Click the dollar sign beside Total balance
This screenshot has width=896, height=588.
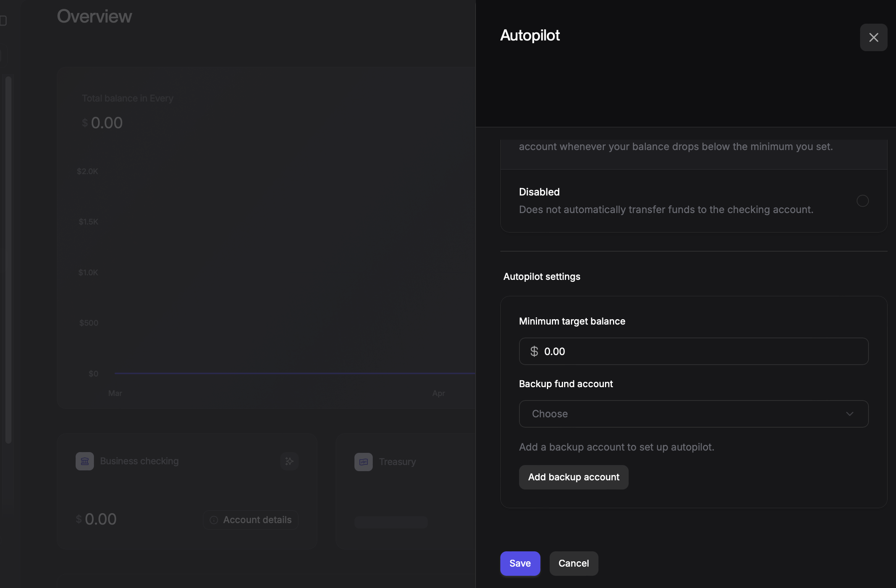[x=85, y=123]
